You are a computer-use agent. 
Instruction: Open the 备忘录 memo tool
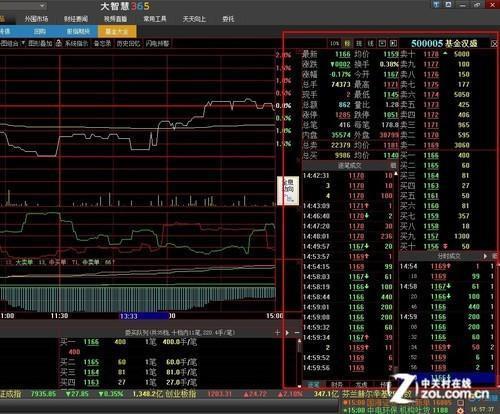(x=102, y=43)
